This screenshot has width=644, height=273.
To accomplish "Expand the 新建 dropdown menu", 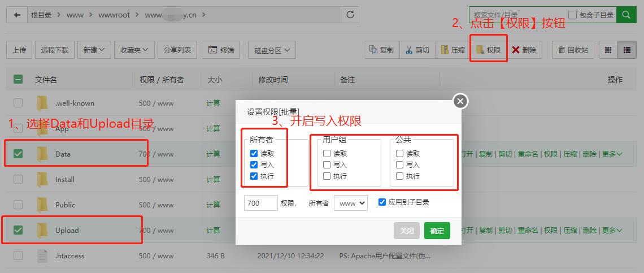I will 93,50.
